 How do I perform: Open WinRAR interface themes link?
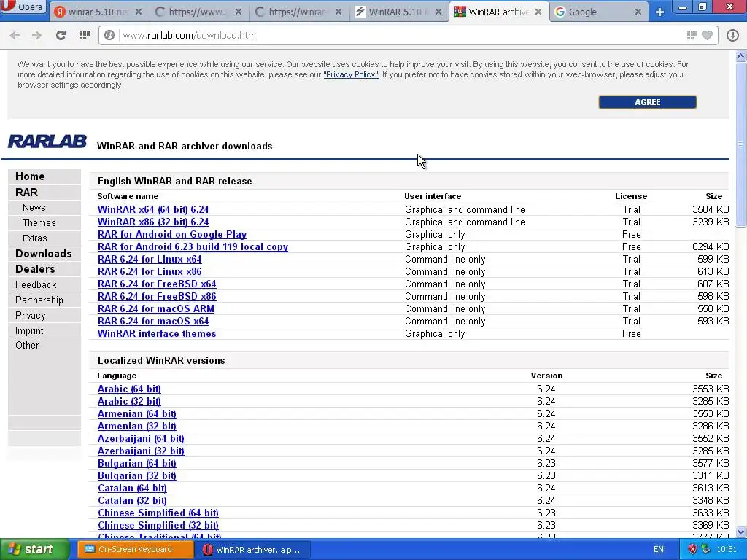click(x=157, y=333)
